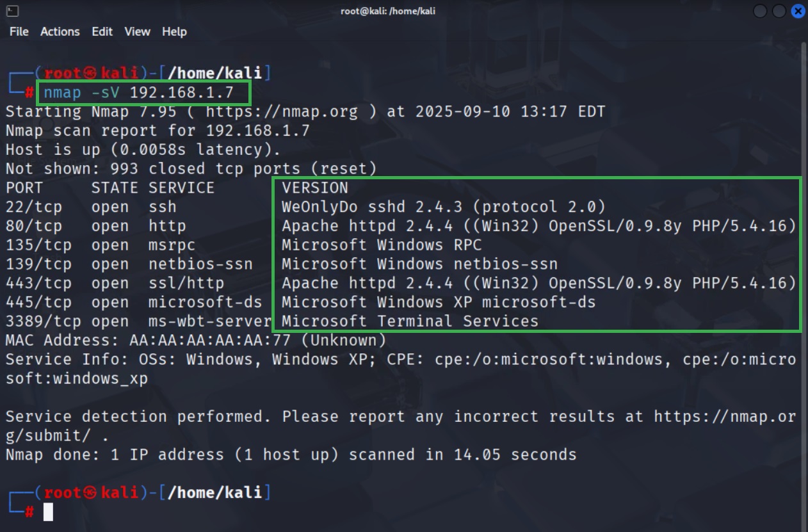
Task: Click the MAC Address line
Action: point(196,340)
